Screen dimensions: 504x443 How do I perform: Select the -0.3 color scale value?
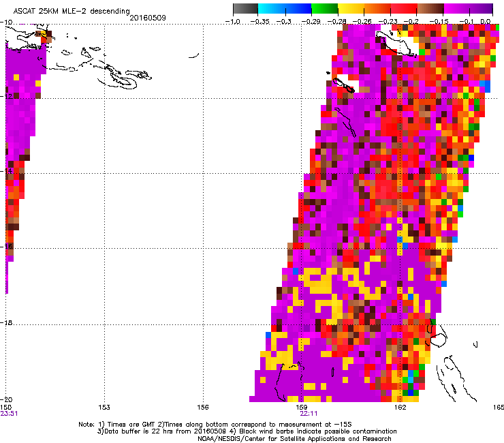[283, 22]
